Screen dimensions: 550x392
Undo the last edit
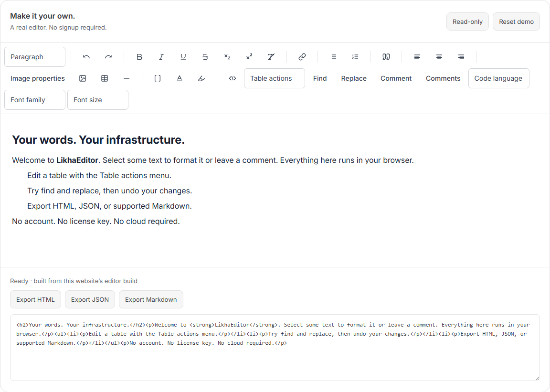pyautogui.click(x=86, y=57)
